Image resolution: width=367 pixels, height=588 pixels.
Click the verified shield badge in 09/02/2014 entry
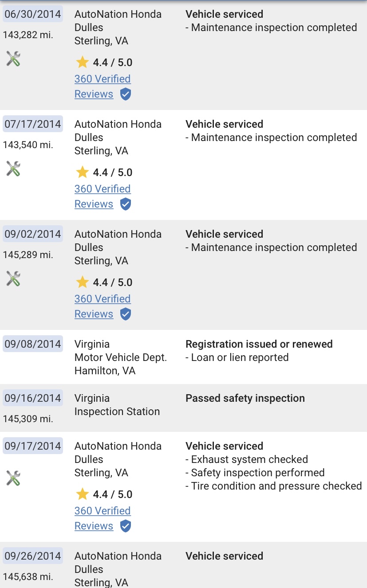point(126,314)
